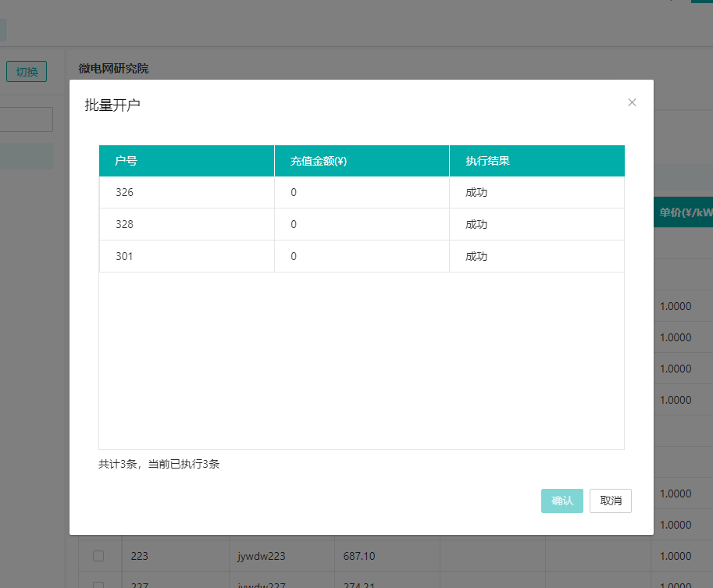The width and height of the screenshot is (713, 588).
Task: Click the search input field on the left
Action: [x=26, y=119]
